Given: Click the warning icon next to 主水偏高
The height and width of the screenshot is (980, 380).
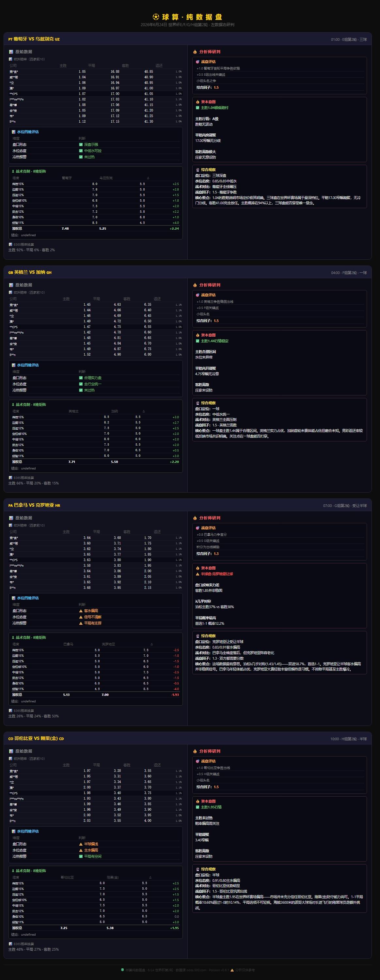Looking at the screenshot, I should pos(81,850).
